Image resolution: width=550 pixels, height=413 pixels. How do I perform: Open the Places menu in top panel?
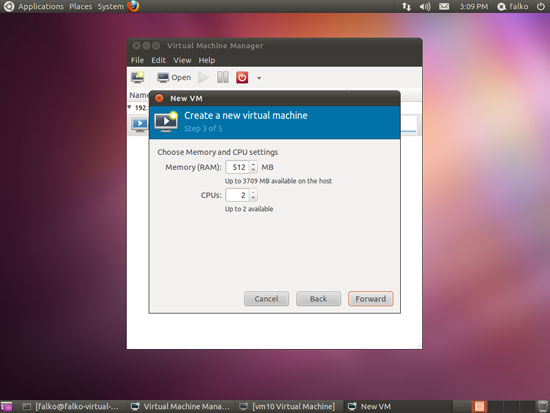pyautogui.click(x=81, y=7)
